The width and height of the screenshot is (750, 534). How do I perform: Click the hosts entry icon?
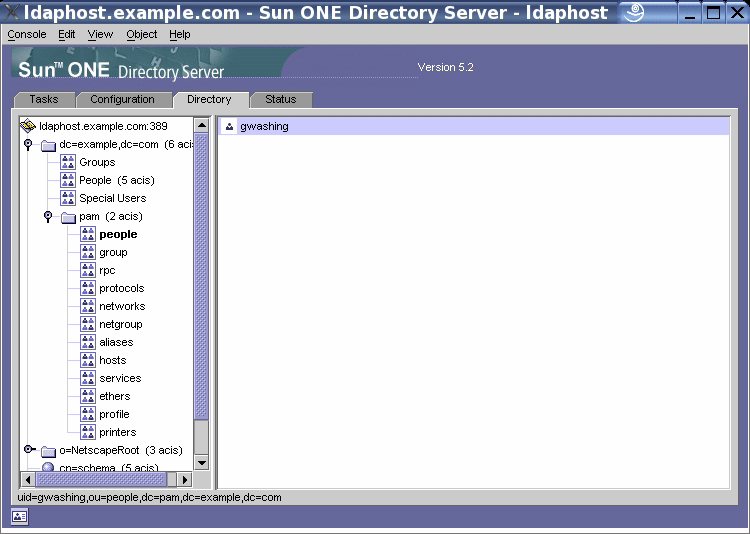[88, 360]
